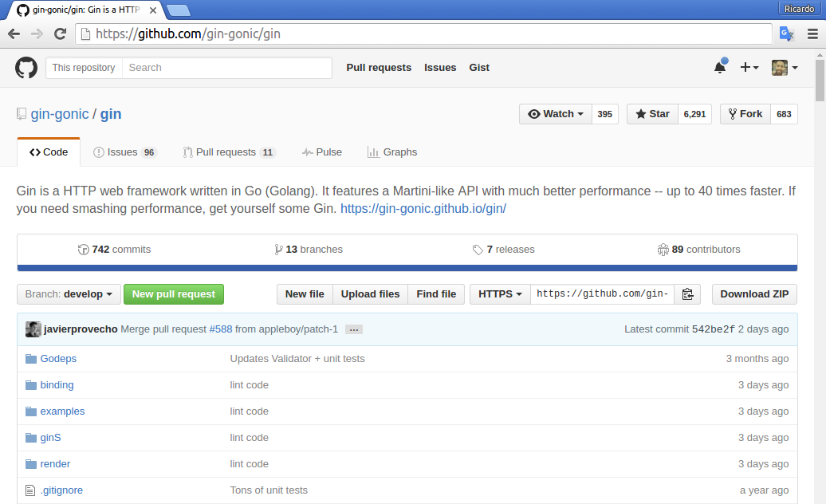Click the repository book icon
826x504 pixels.
[x=21, y=114]
